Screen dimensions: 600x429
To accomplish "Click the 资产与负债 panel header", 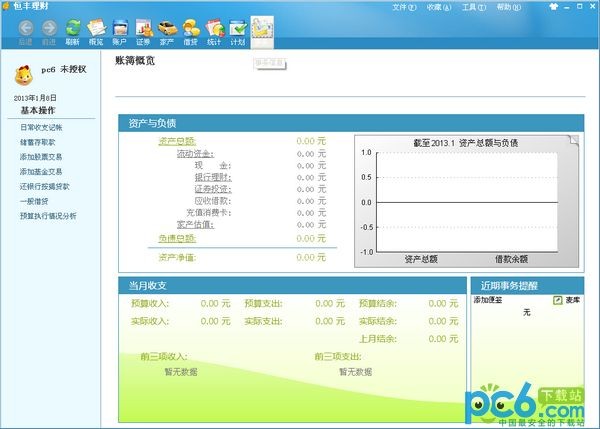I will [351, 123].
